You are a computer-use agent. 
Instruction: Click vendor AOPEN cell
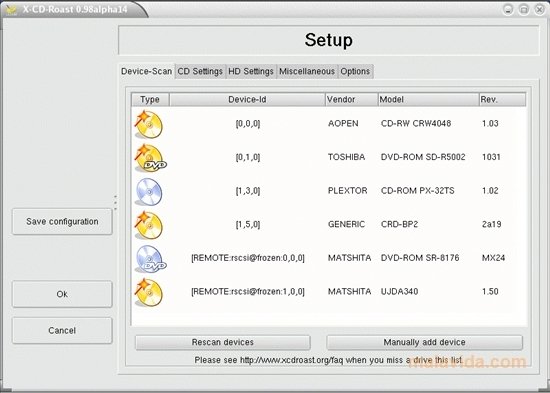[x=343, y=124]
